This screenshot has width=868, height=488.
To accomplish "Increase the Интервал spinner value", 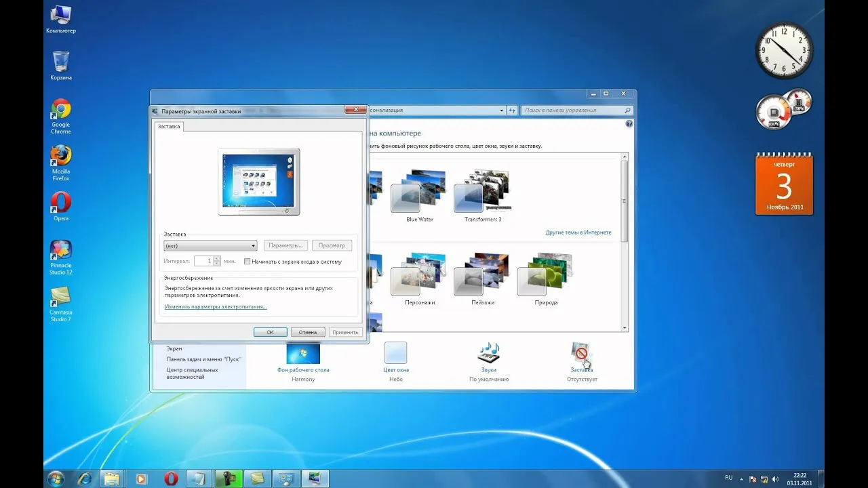I will point(217,258).
